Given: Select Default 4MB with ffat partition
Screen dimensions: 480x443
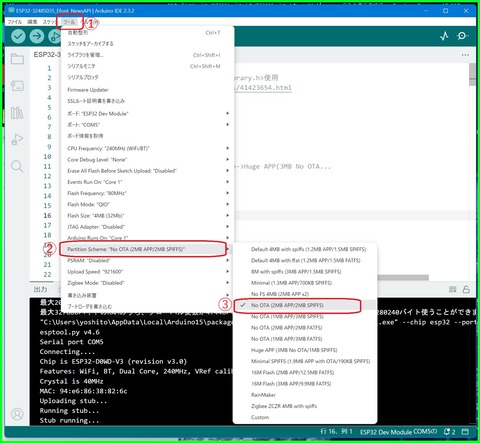Looking at the screenshot, I should (306, 261).
